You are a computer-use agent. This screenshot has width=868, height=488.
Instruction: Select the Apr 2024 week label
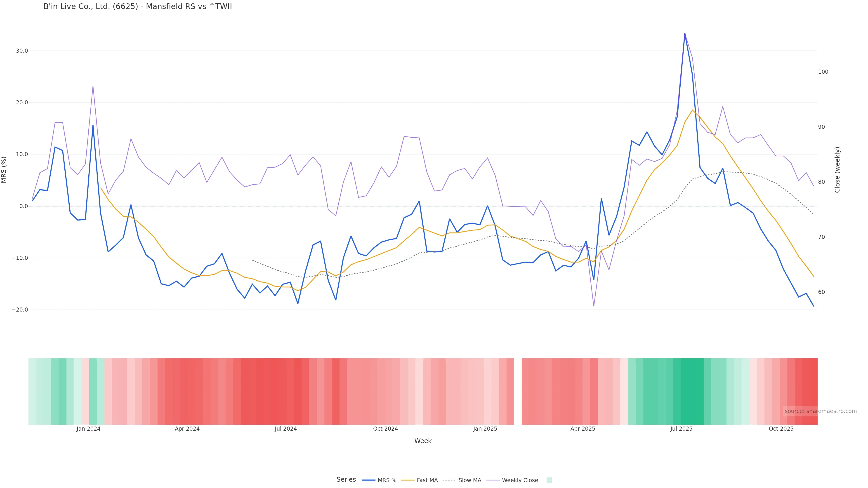coord(187,429)
